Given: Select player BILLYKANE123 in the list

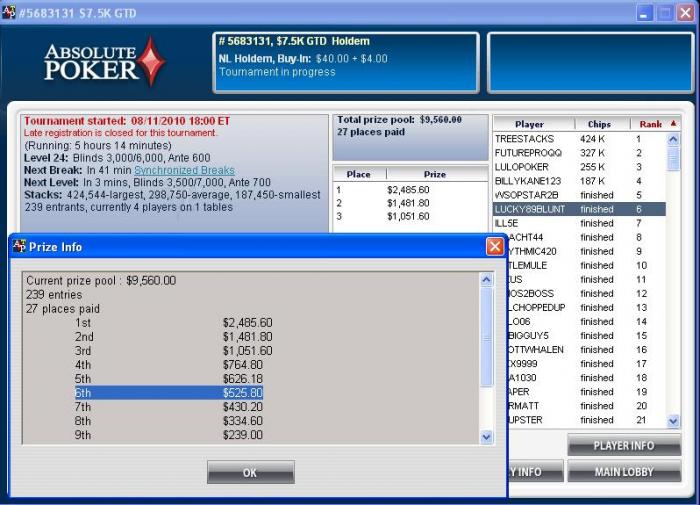Looking at the screenshot, I should click(x=579, y=181).
